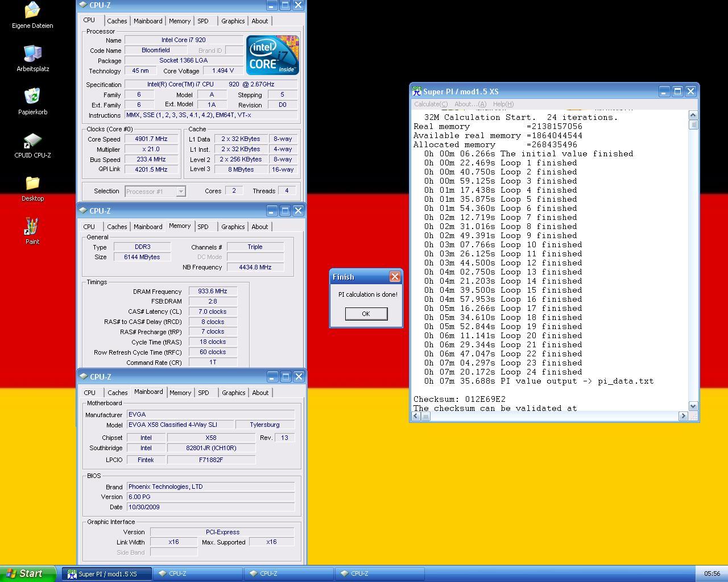Open the Memory tab in top CPU-Z window
Screen dimensions: 728x582
tap(180, 21)
